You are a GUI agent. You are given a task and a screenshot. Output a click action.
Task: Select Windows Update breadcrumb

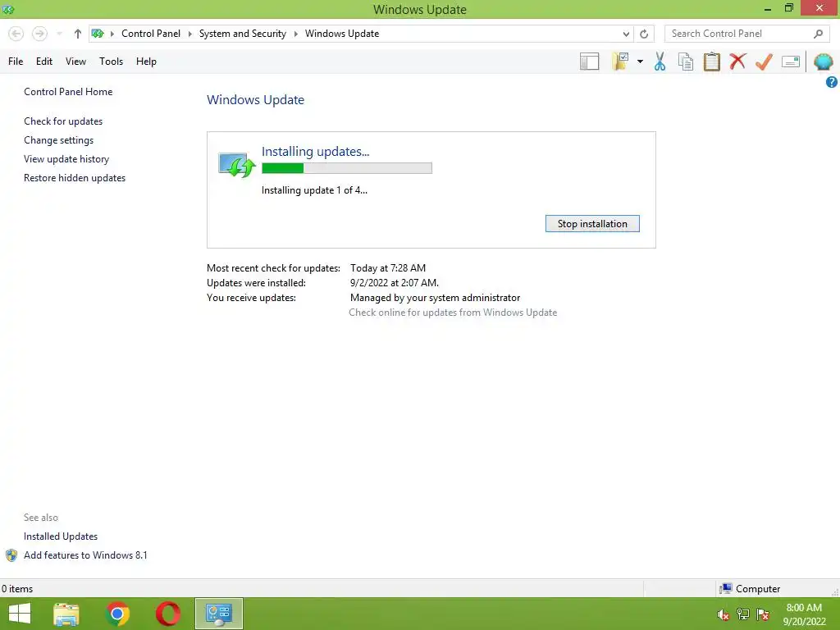point(342,34)
